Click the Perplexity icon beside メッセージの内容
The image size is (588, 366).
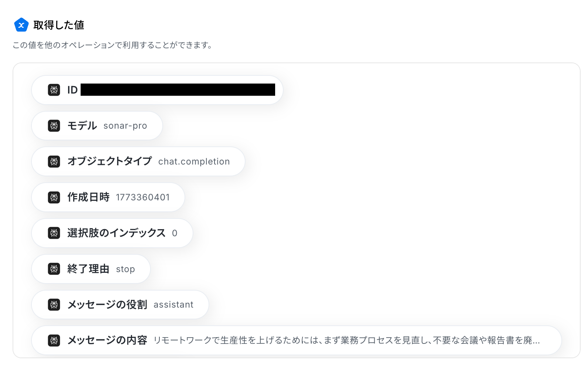pyautogui.click(x=54, y=340)
